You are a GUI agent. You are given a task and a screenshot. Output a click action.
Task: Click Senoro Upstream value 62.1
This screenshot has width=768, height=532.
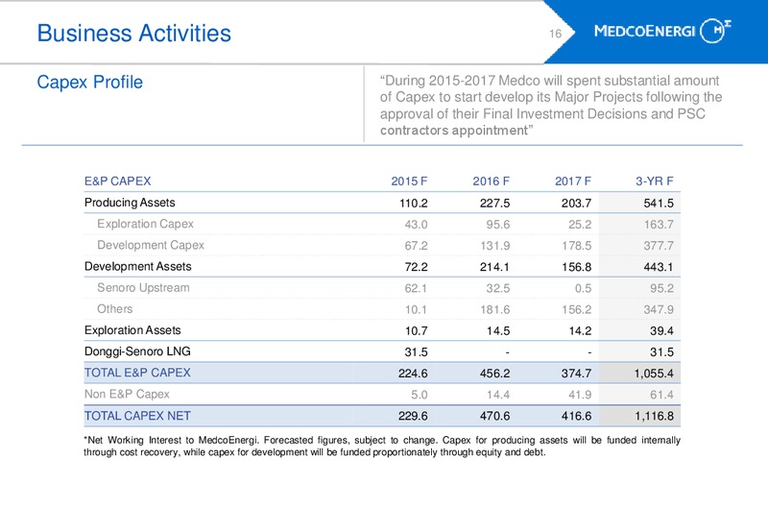tap(416, 288)
